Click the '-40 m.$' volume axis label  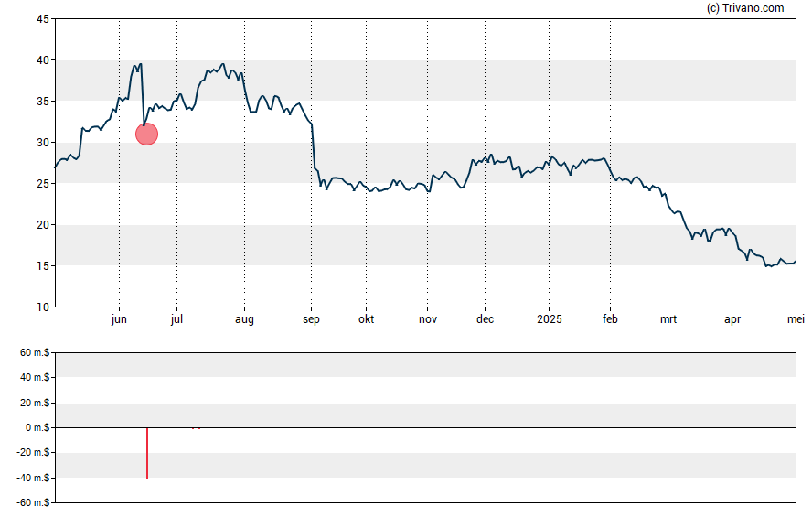(x=33, y=479)
